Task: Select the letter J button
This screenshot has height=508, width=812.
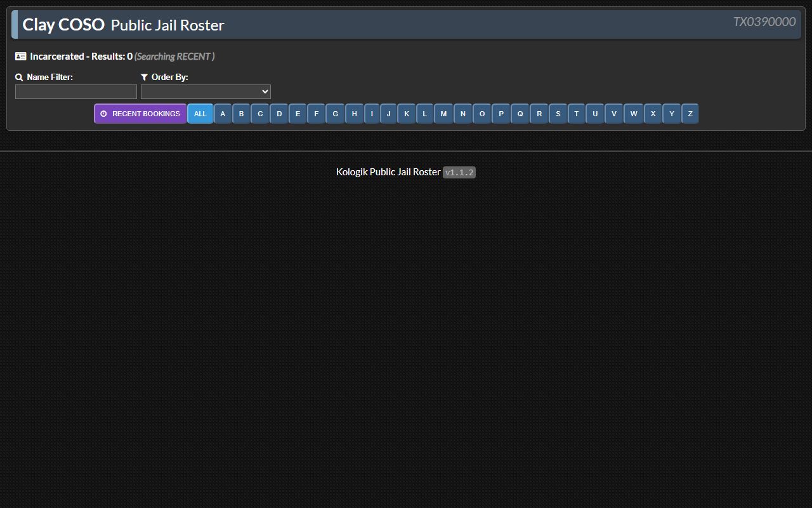Action: tap(389, 114)
